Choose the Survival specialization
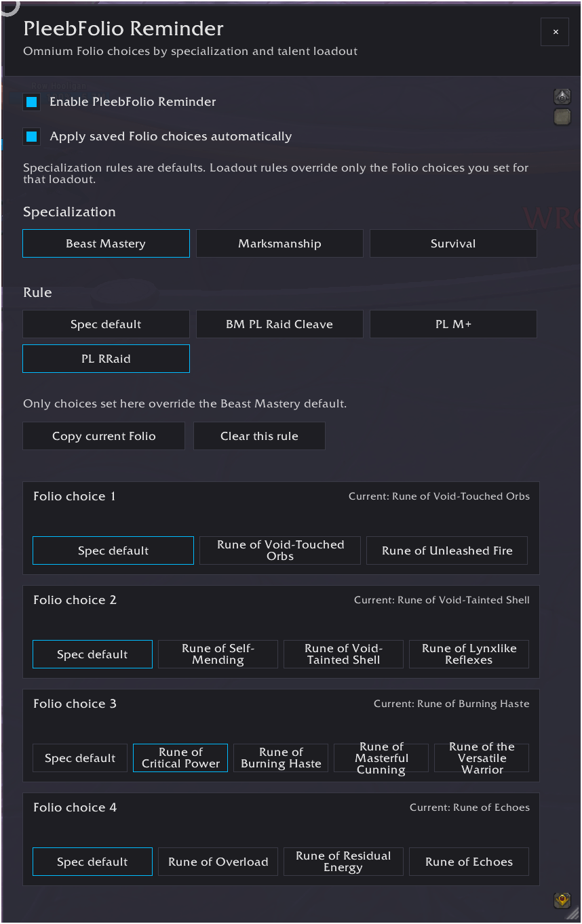582x924 pixels. click(x=453, y=243)
